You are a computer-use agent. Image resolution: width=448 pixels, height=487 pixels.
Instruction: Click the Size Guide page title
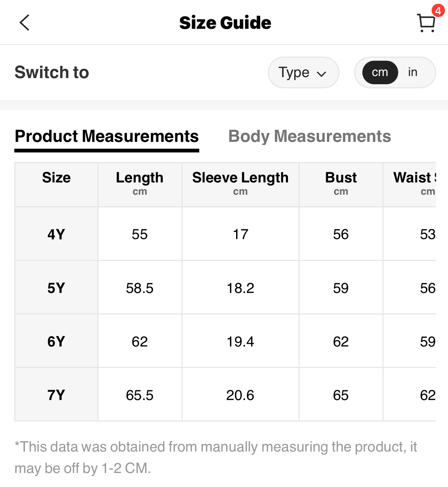pyautogui.click(x=225, y=23)
